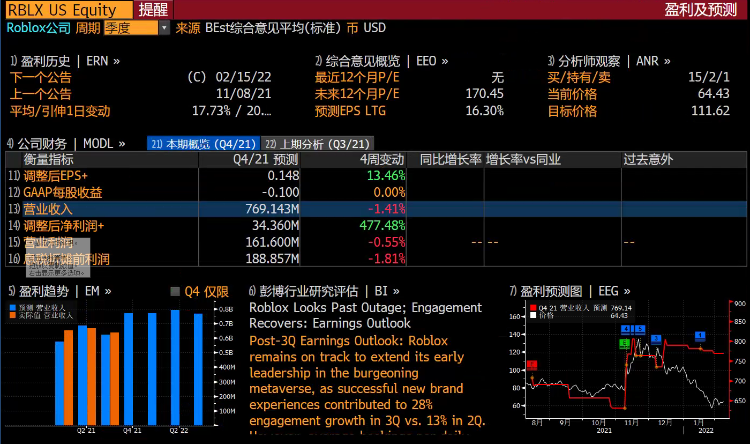This screenshot has width=750, height=444.
Task: Click the orange 实际值 营业收入 legend swatch
Action: [x=12, y=315]
